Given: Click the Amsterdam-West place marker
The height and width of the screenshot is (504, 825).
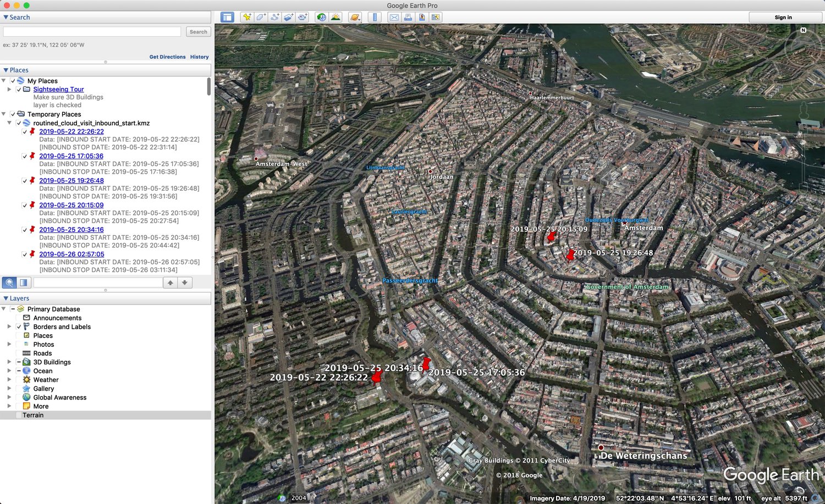Looking at the screenshot, I should [256, 158].
